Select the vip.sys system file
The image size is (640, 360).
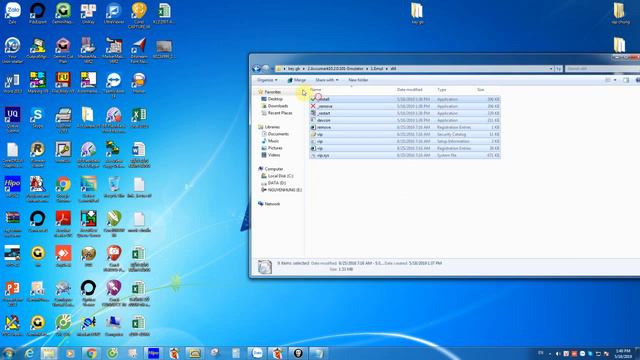point(404,155)
